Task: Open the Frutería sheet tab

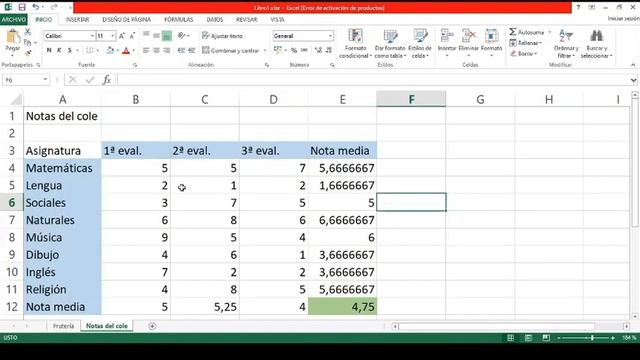Action: click(63, 326)
